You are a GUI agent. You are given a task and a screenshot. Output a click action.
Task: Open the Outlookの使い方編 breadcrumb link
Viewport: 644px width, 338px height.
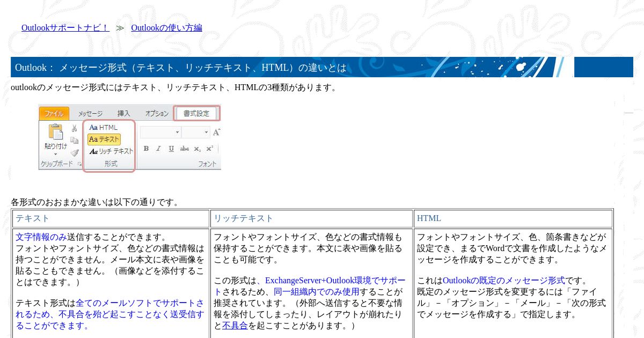(x=166, y=28)
